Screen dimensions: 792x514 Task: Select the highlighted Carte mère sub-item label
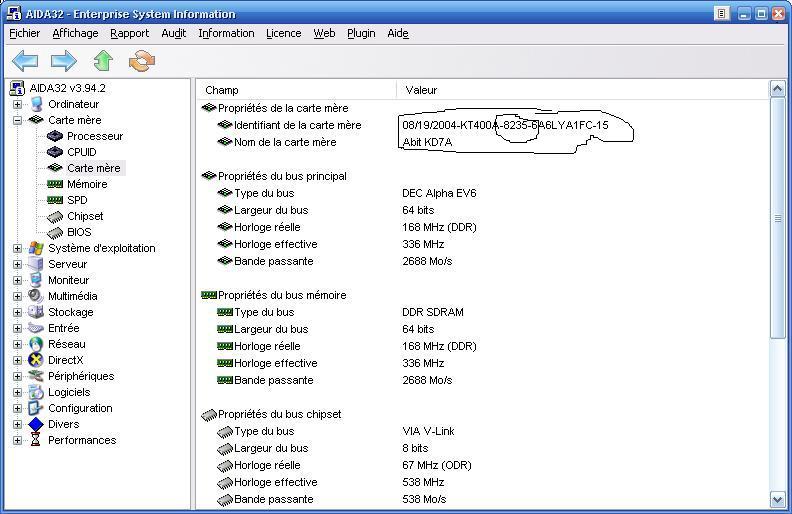pos(94,168)
